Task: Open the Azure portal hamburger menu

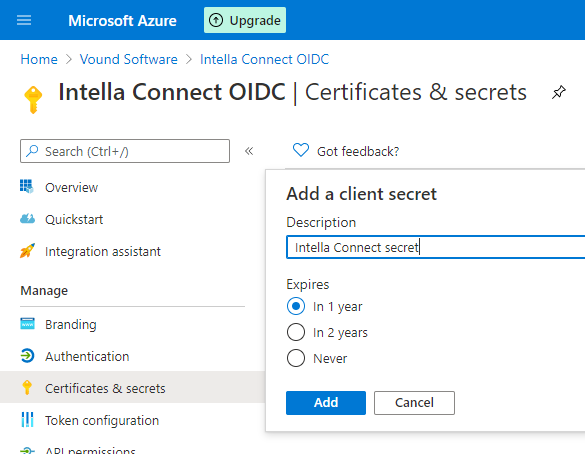Action: point(24,20)
